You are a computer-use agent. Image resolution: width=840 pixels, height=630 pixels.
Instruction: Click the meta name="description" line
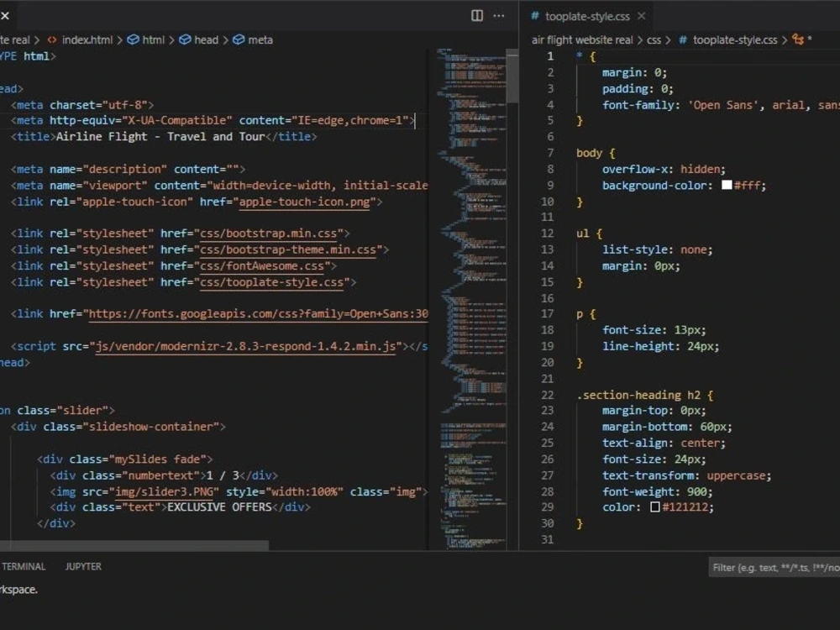click(128, 170)
